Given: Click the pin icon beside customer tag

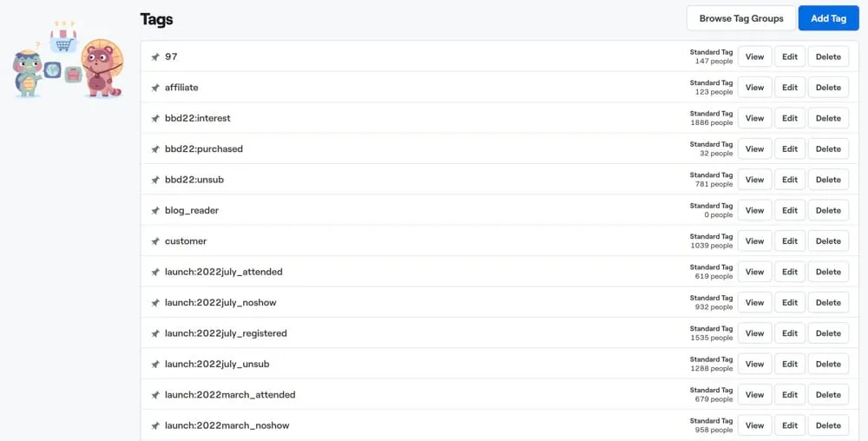Looking at the screenshot, I should pyautogui.click(x=155, y=241).
